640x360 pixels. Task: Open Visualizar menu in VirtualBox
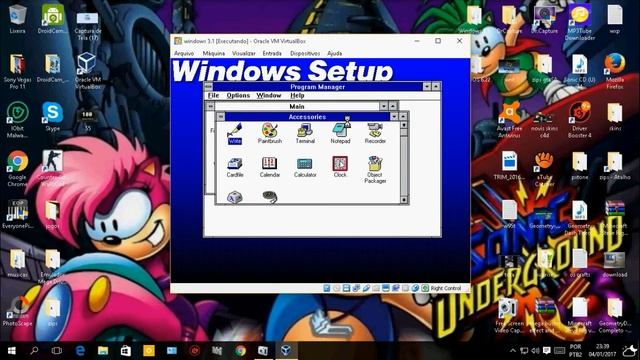click(244, 53)
